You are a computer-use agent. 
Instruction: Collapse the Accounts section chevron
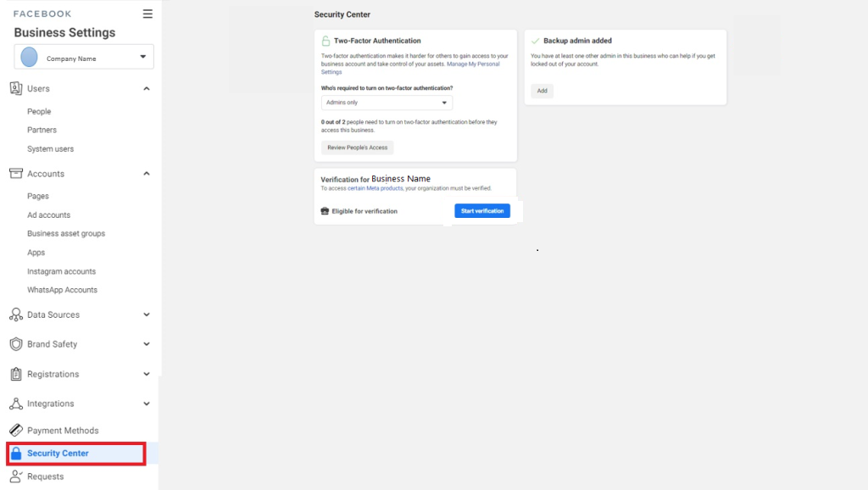coord(146,173)
